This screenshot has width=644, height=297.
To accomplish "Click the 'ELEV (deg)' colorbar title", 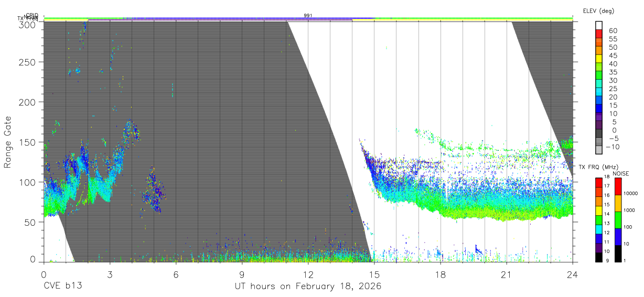I will click(x=598, y=10).
